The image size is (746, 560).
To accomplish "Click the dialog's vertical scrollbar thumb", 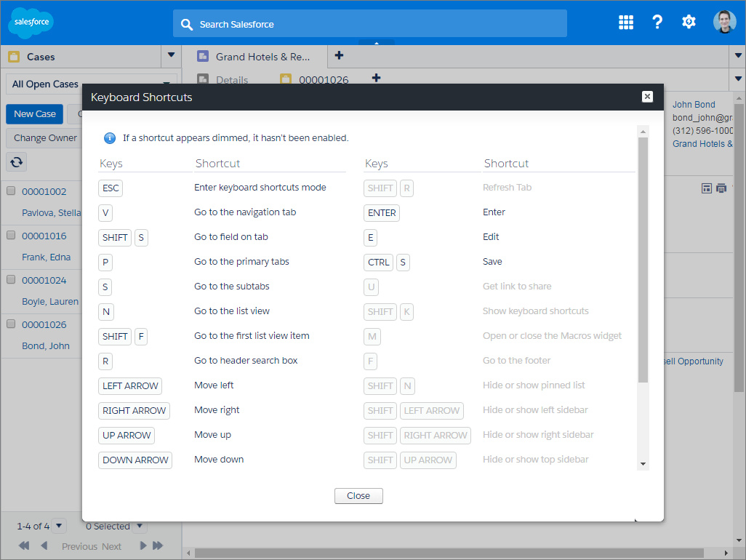I will click(643, 260).
